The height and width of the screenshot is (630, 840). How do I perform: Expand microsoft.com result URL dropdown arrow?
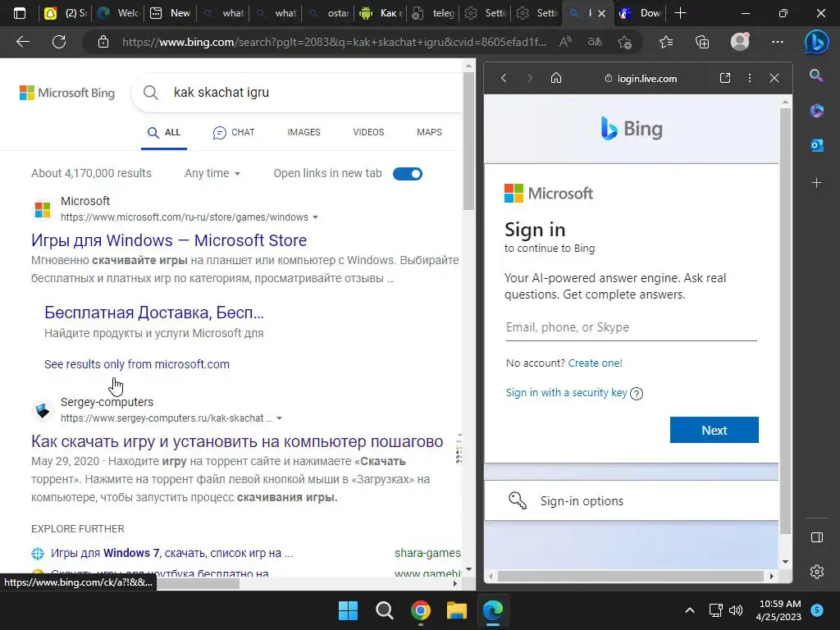(315, 217)
